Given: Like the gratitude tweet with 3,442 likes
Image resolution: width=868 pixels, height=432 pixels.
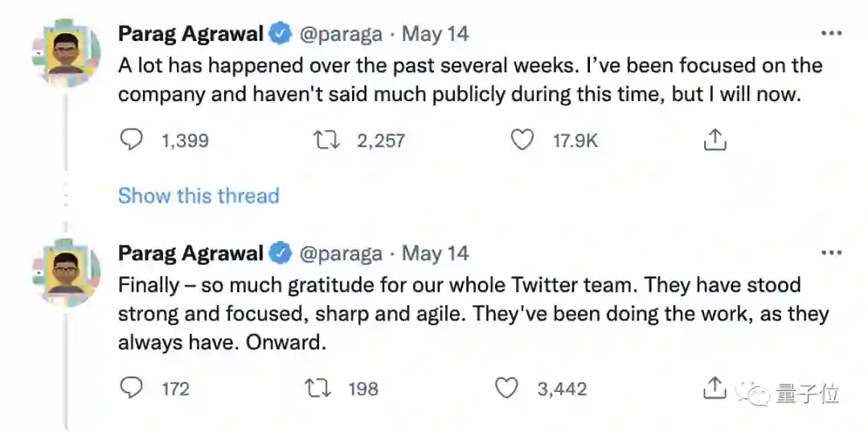Looking at the screenshot, I should click(506, 389).
